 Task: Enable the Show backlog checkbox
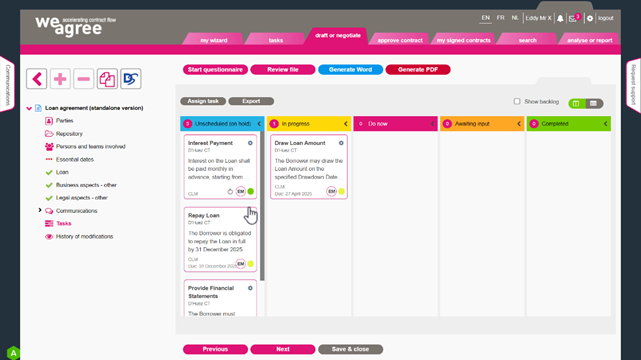(517, 101)
